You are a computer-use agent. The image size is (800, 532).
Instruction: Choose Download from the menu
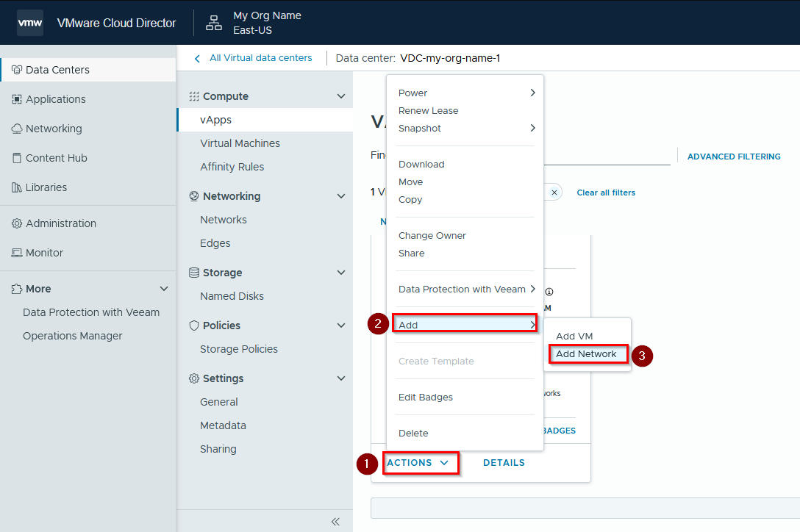click(421, 165)
